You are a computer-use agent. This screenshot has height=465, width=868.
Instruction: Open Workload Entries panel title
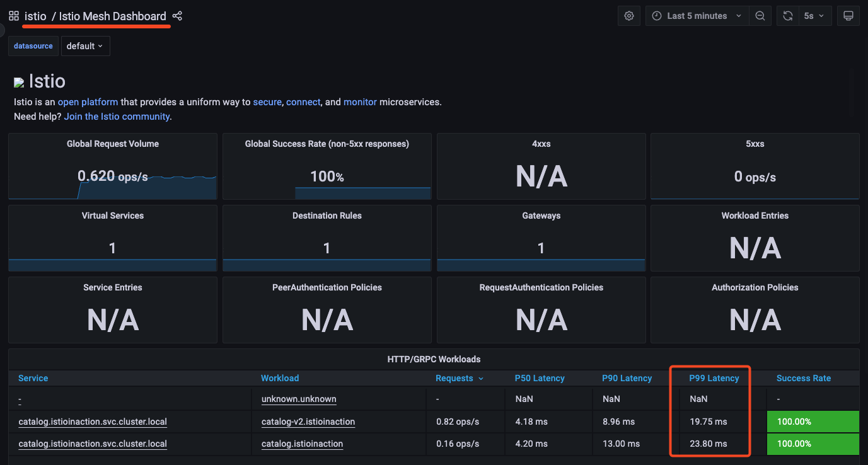755,215
